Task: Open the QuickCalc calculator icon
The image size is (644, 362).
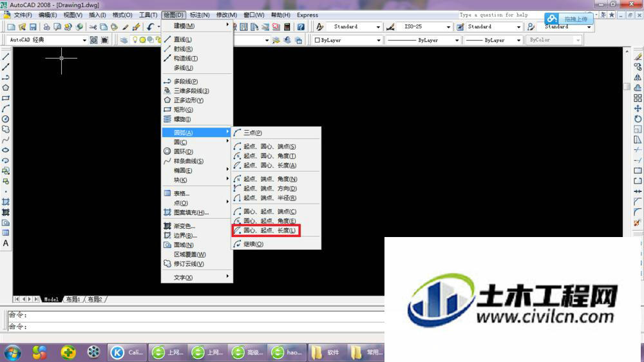Action: [x=287, y=26]
